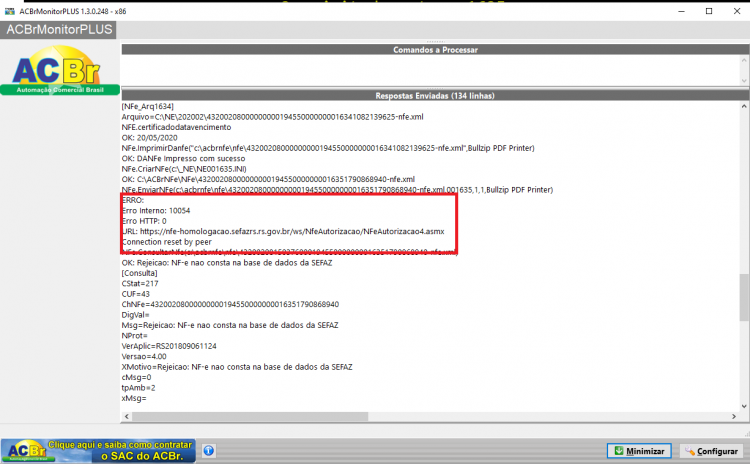Click the horizontal scrollbar left arrow

(x=126, y=417)
